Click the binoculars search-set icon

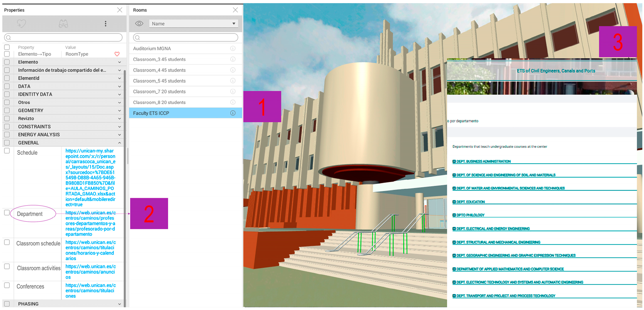(63, 24)
